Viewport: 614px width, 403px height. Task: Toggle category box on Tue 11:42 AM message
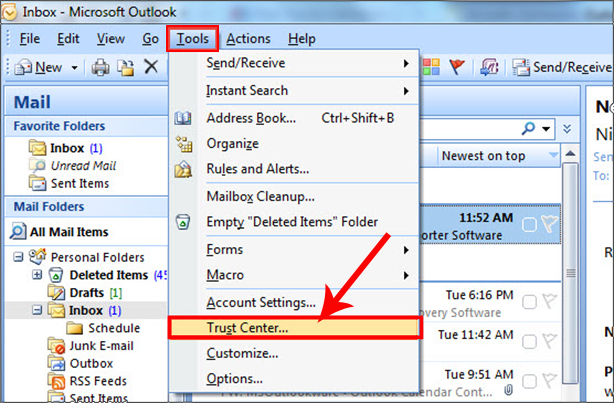coord(529,342)
